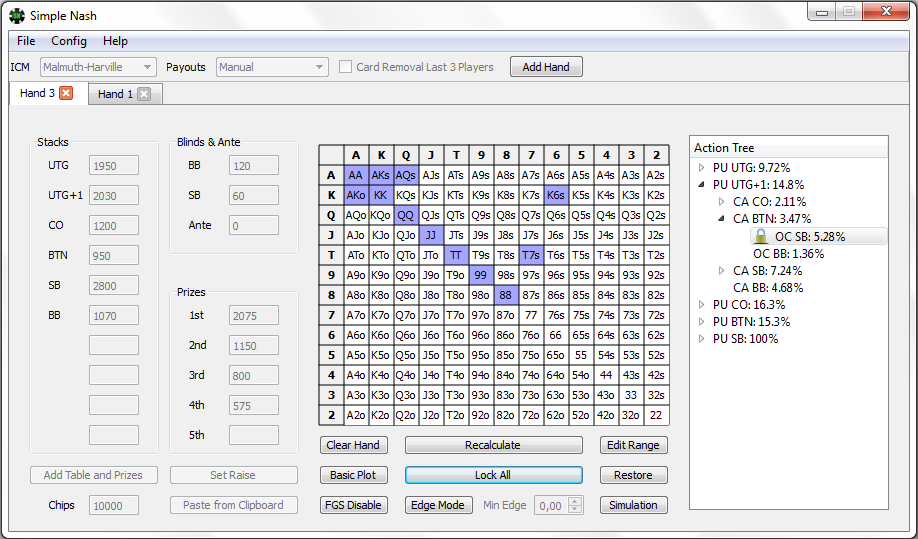The image size is (918, 539).
Task: Expand the PU UTG: 9.72% node
Action: point(701,168)
